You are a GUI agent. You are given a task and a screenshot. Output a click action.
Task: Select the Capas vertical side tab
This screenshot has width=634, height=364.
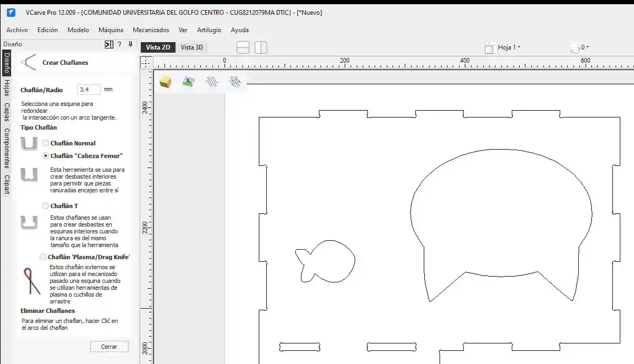click(7, 112)
